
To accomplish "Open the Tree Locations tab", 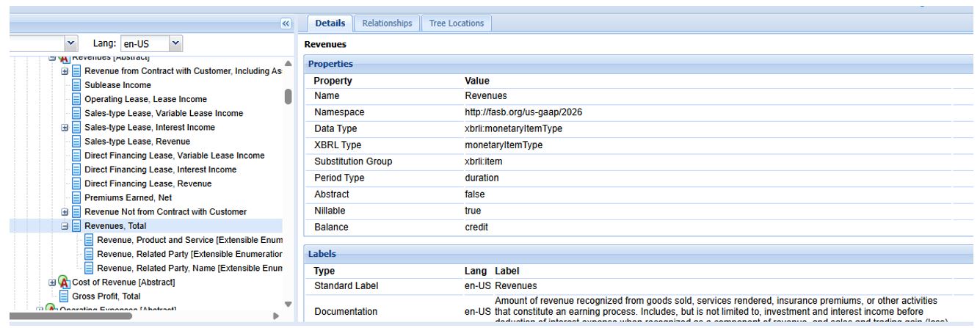I will point(455,23).
